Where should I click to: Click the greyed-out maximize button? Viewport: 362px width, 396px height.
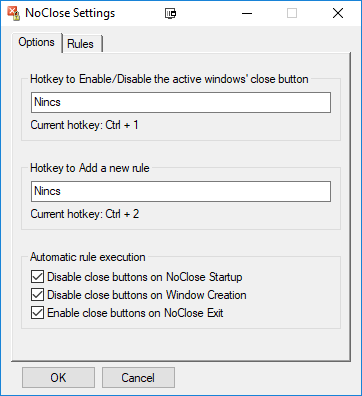tap(292, 13)
